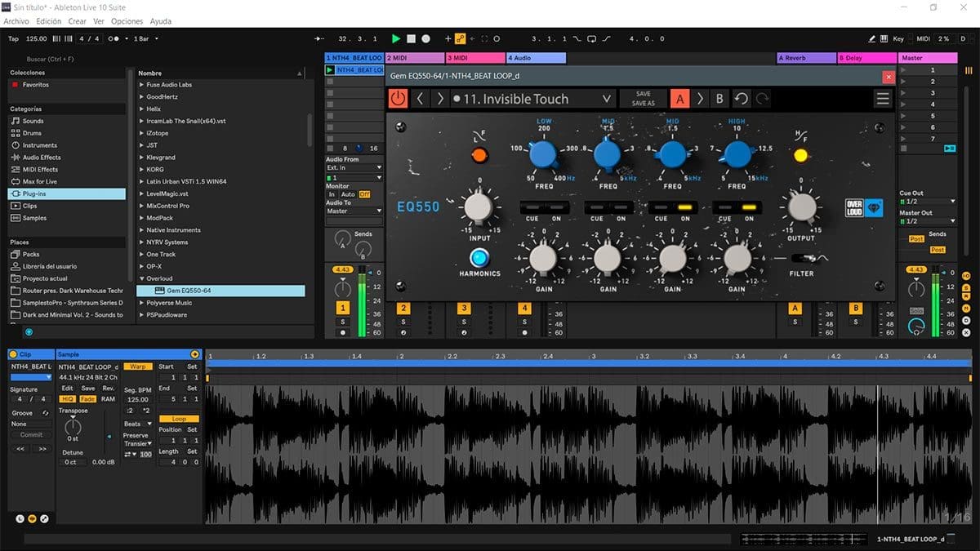The height and width of the screenshot is (551, 980).
Task: Toggle the yellow high-band shelf (HF) button
Action: [x=800, y=155]
